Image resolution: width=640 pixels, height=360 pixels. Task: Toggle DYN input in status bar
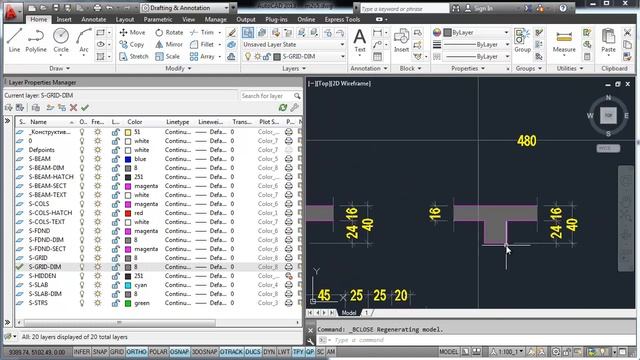(x=269, y=352)
